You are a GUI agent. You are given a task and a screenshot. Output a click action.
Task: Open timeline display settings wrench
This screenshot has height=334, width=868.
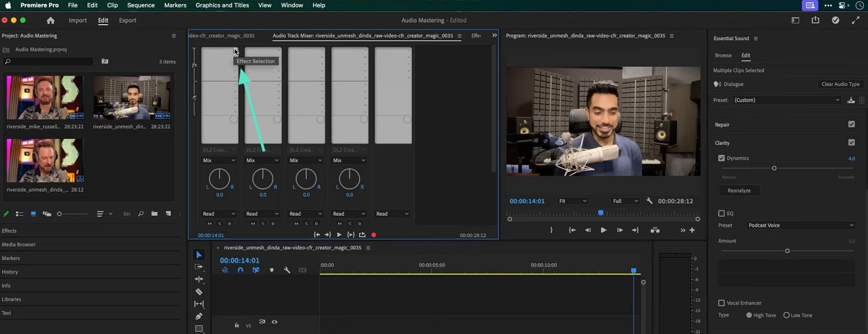tap(287, 270)
